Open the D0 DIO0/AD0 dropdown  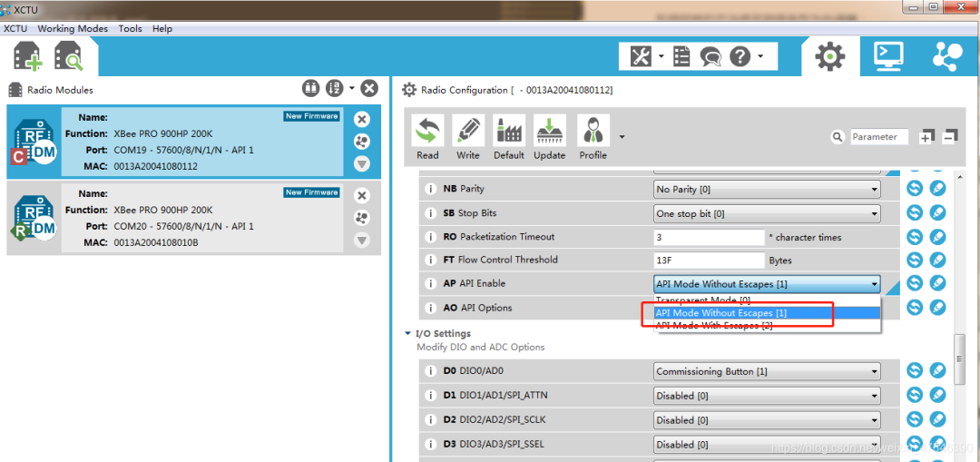767,371
